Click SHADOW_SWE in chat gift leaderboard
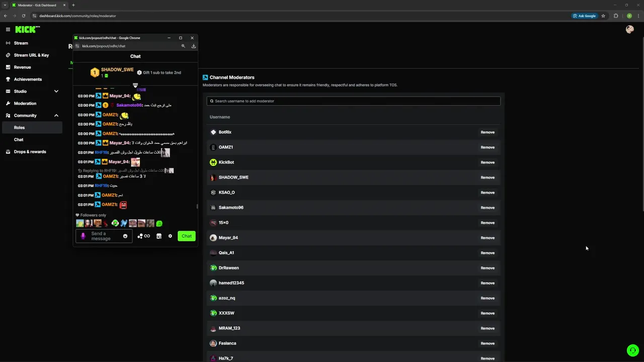 pyautogui.click(x=117, y=70)
